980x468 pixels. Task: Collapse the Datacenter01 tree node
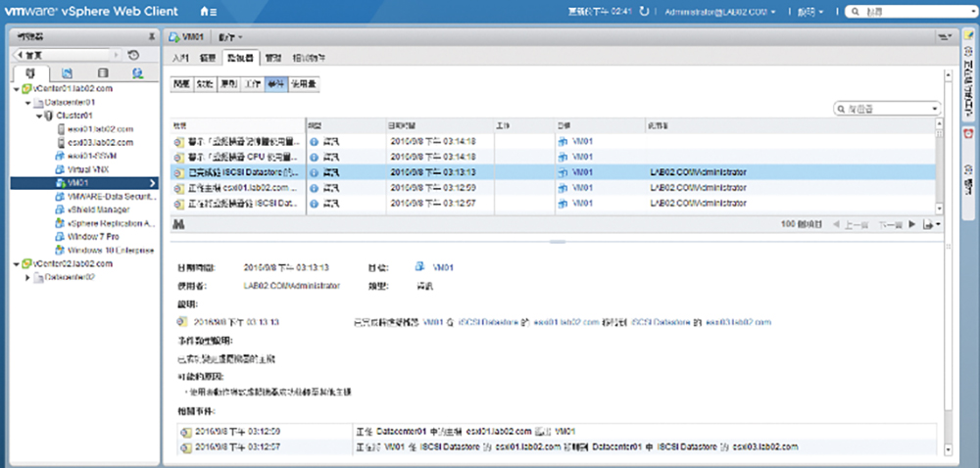28,103
